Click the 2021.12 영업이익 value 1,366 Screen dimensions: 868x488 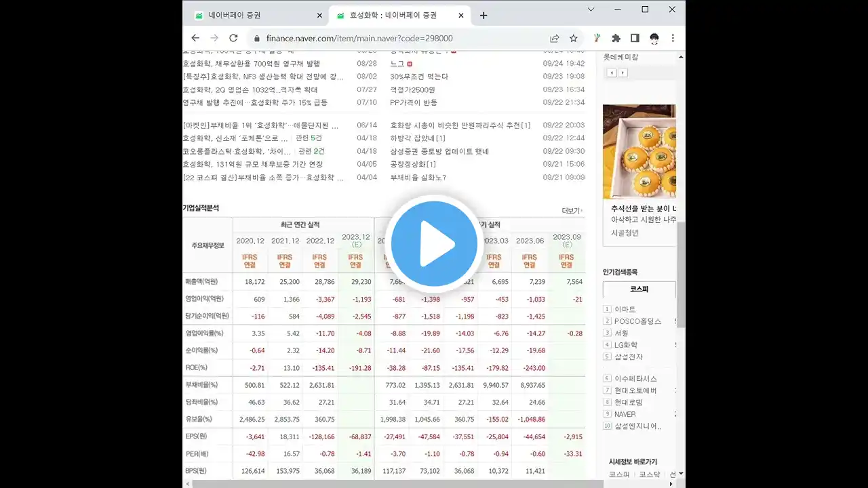click(291, 299)
